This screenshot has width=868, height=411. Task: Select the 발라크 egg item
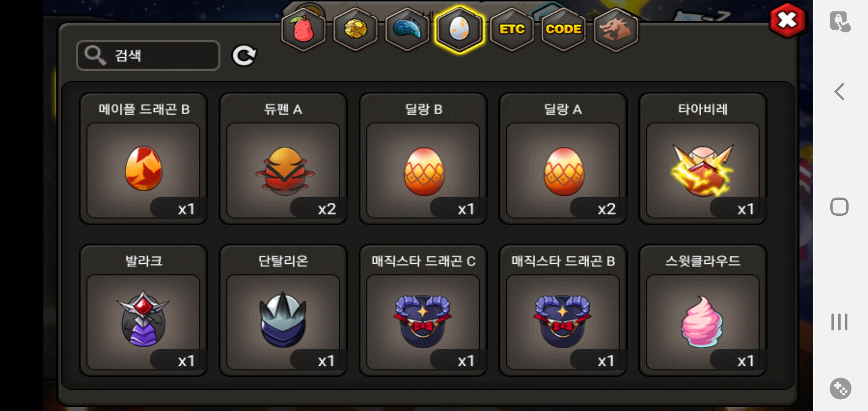(x=143, y=311)
